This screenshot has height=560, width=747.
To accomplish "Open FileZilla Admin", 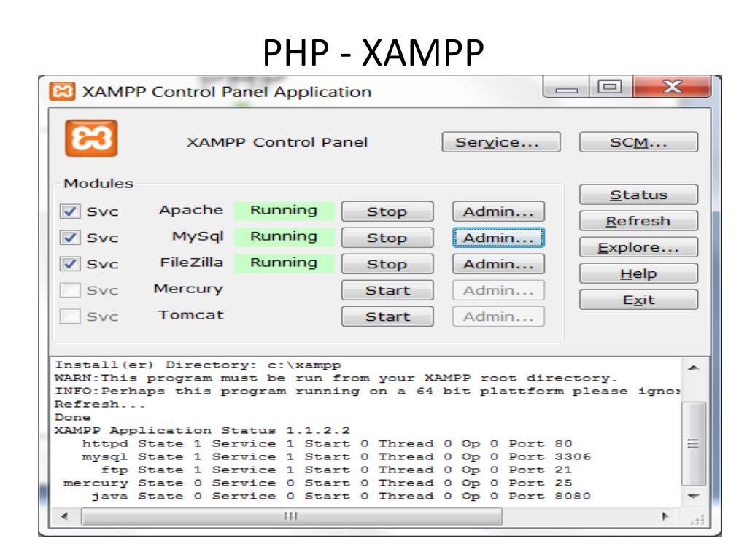I will point(498,264).
